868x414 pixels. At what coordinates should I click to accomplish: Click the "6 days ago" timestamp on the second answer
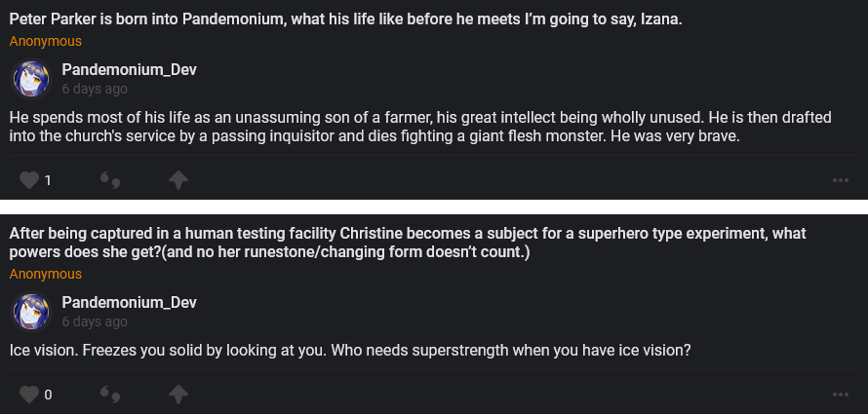[95, 321]
